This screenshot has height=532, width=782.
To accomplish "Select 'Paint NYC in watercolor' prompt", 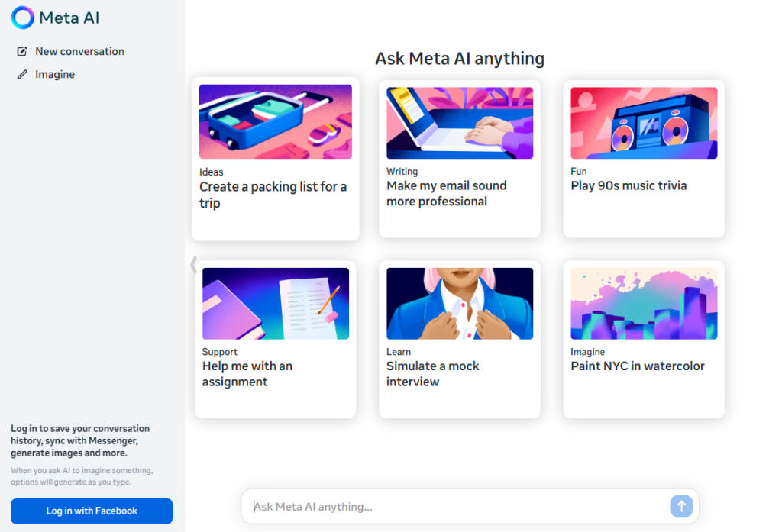I will click(638, 366).
